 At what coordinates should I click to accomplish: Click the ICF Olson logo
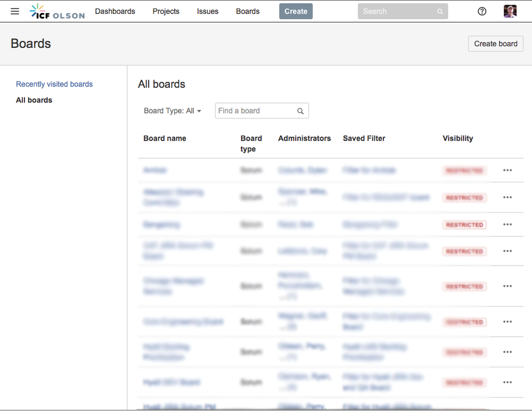click(x=57, y=11)
